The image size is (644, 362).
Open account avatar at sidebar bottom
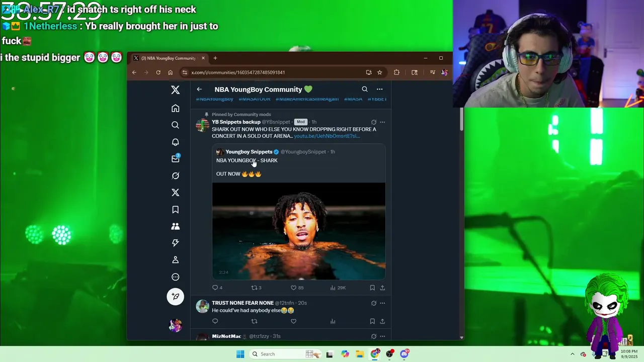point(175,325)
